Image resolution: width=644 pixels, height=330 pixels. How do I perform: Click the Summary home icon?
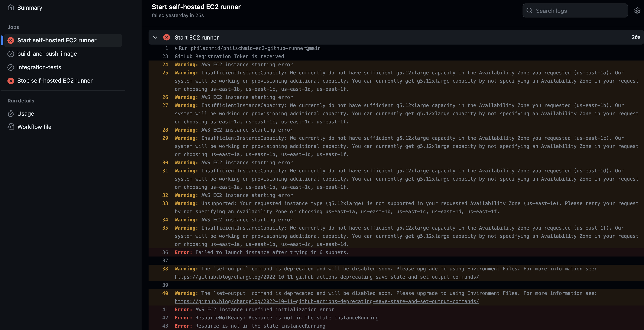point(11,7)
